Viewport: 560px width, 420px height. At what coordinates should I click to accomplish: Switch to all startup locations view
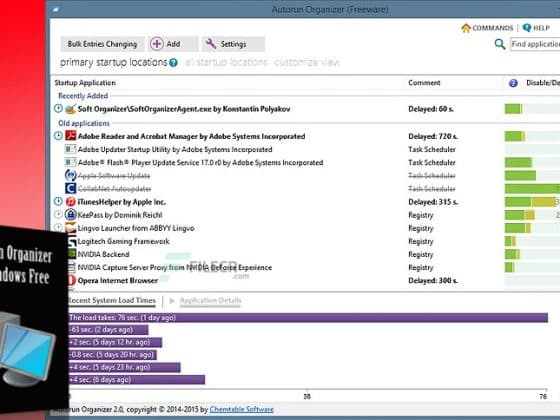click(226, 62)
